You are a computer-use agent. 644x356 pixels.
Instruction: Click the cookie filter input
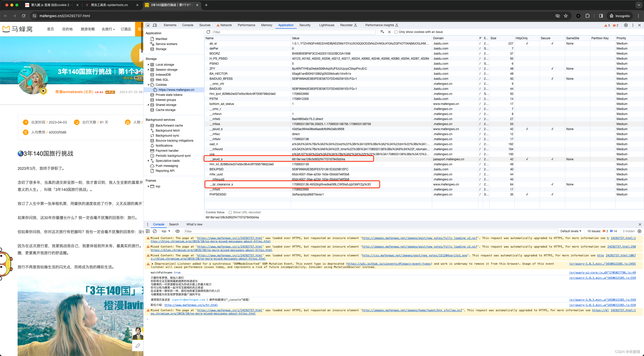click(294, 32)
